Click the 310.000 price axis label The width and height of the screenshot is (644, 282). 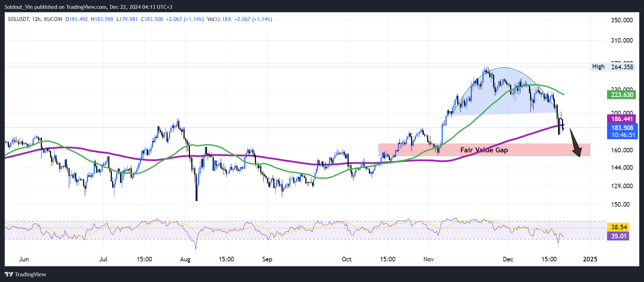pyautogui.click(x=622, y=40)
